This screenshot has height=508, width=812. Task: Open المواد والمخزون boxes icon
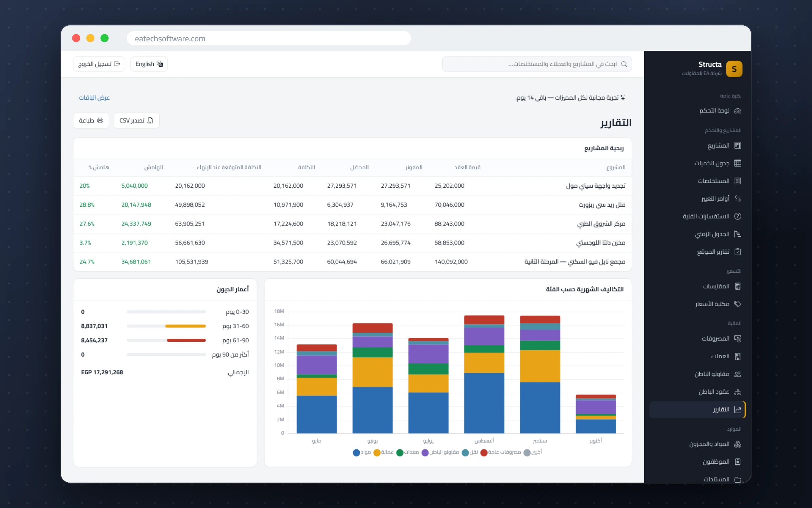(x=738, y=444)
